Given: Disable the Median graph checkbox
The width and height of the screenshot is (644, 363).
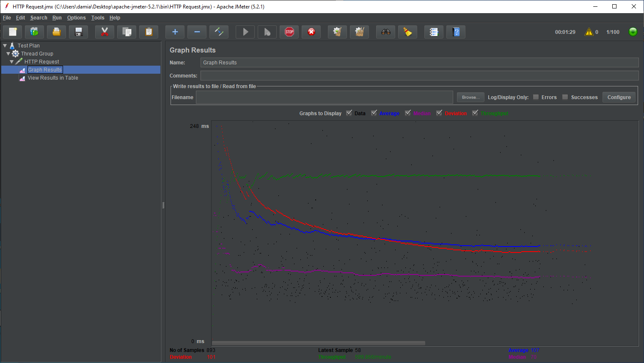Looking at the screenshot, I should (407, 113).
